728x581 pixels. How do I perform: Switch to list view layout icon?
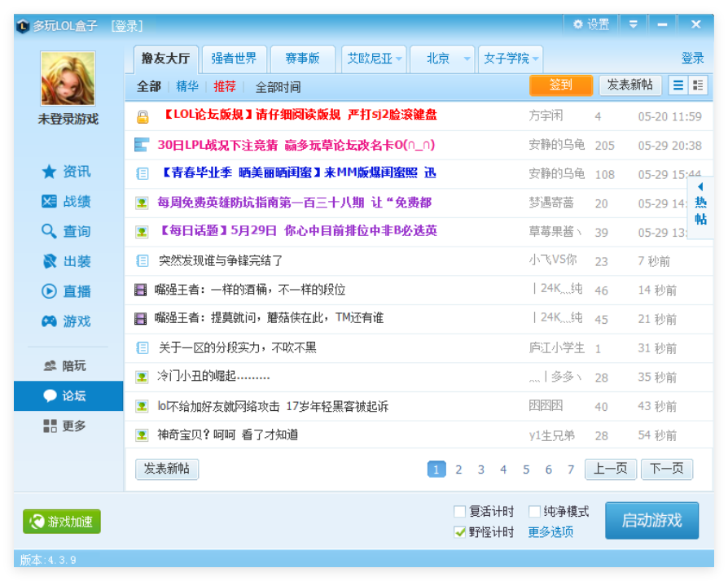coord(678,85)
